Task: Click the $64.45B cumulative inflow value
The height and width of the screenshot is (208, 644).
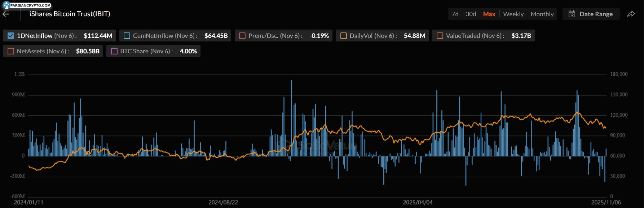Action: tap(216, 36)
